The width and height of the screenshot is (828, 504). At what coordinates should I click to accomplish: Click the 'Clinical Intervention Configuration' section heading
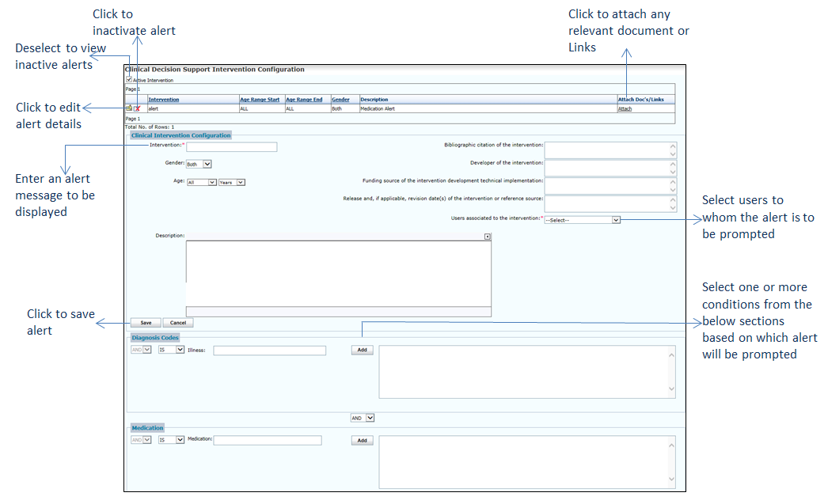coord(181,135)
